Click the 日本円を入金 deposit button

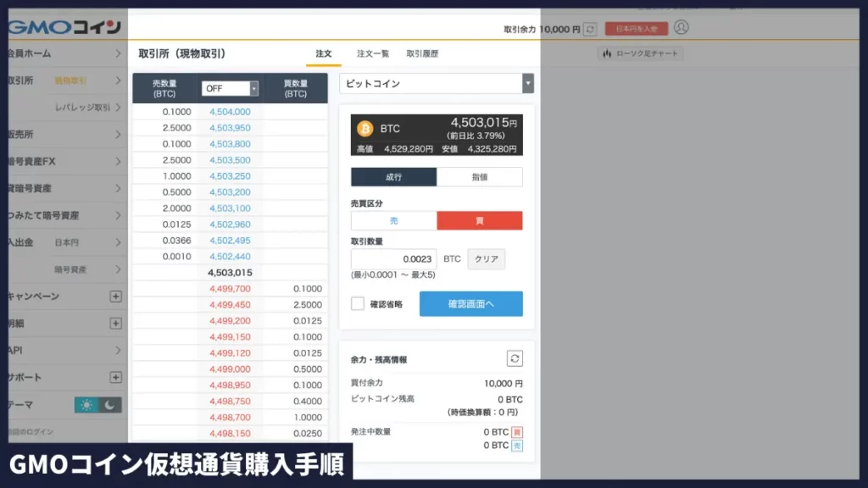[x=637, y=29]
